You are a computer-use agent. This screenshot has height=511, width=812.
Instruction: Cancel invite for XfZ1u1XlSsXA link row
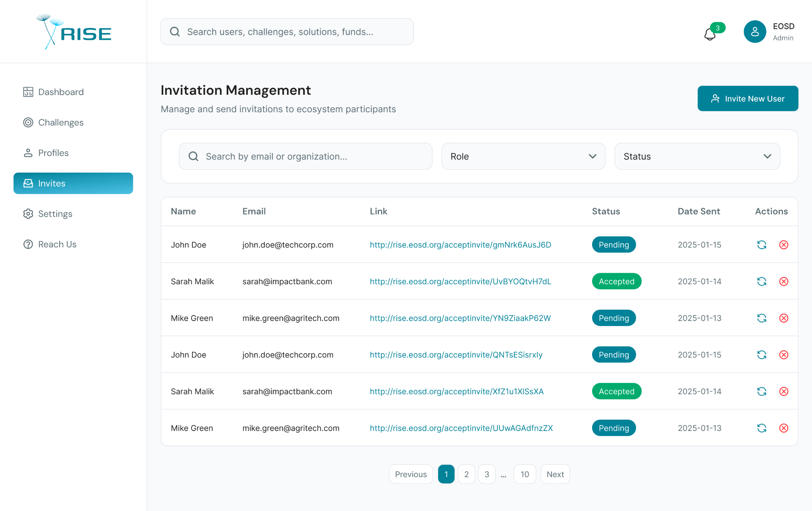784,391
